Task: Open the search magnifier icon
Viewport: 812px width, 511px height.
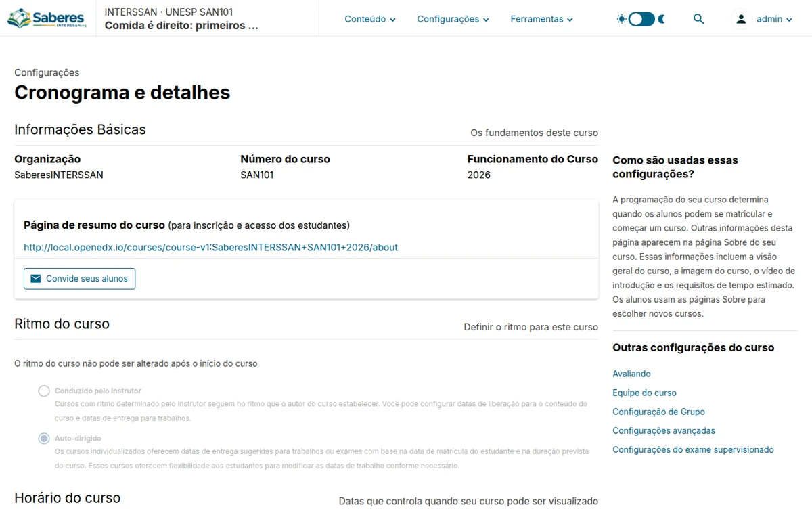Action: [699, 19]
